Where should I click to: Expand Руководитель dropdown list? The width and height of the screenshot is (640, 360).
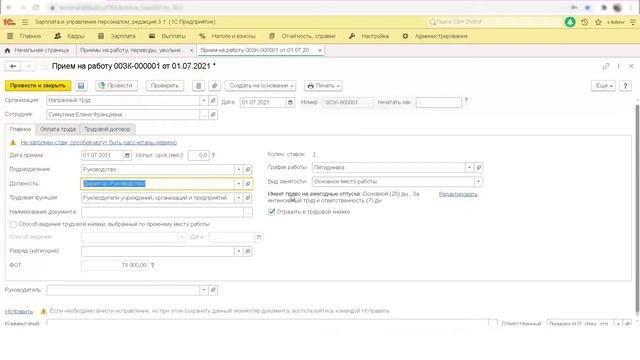[x=204, y=290]
